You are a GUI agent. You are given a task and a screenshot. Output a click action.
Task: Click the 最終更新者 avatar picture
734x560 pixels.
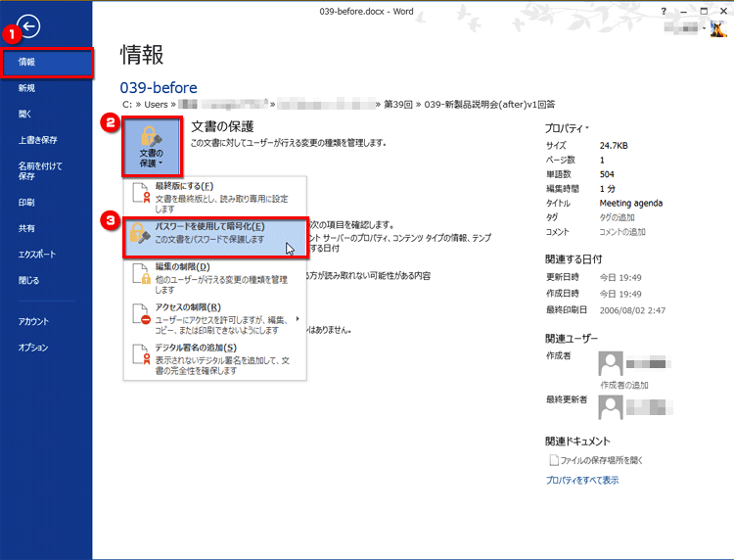pos(611,407)
